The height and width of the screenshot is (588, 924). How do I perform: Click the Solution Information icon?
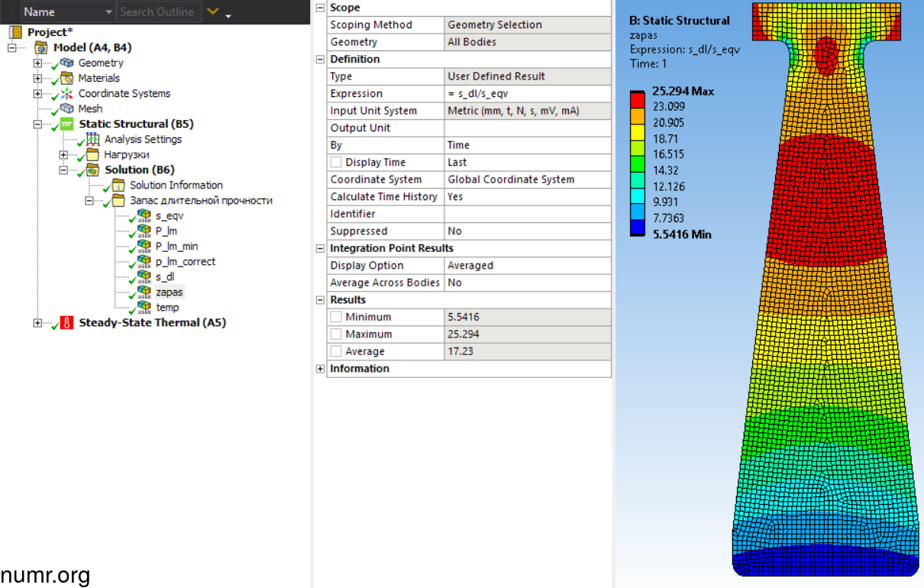tap(118, 186)
